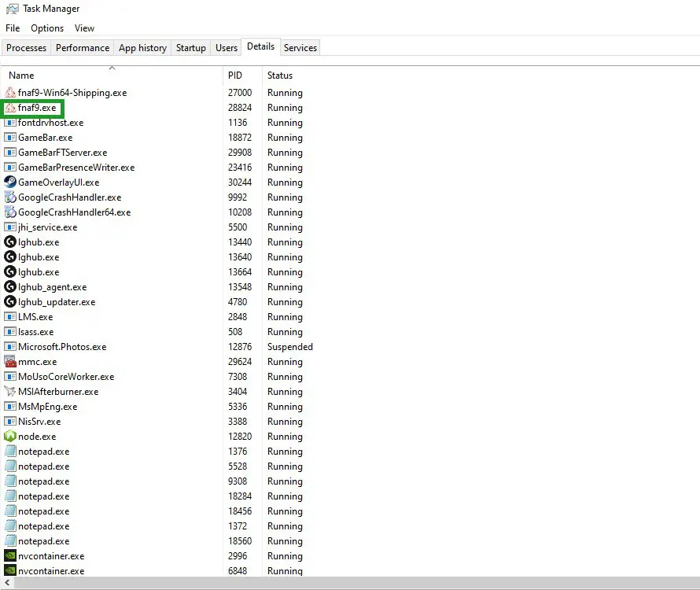The height and width of the screenshot is (590, 700).
Task: Click the MSIAfterburner.exe plane icon
Action: point(10,391)
